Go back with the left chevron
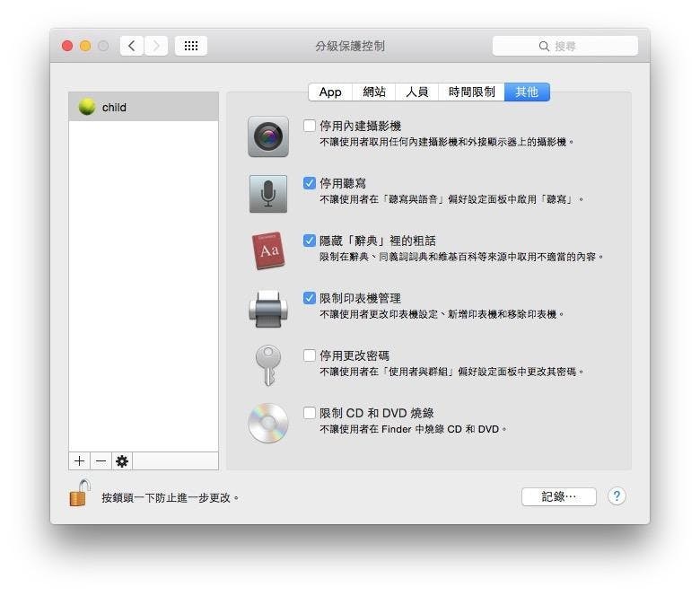 [x=132, y=46]
